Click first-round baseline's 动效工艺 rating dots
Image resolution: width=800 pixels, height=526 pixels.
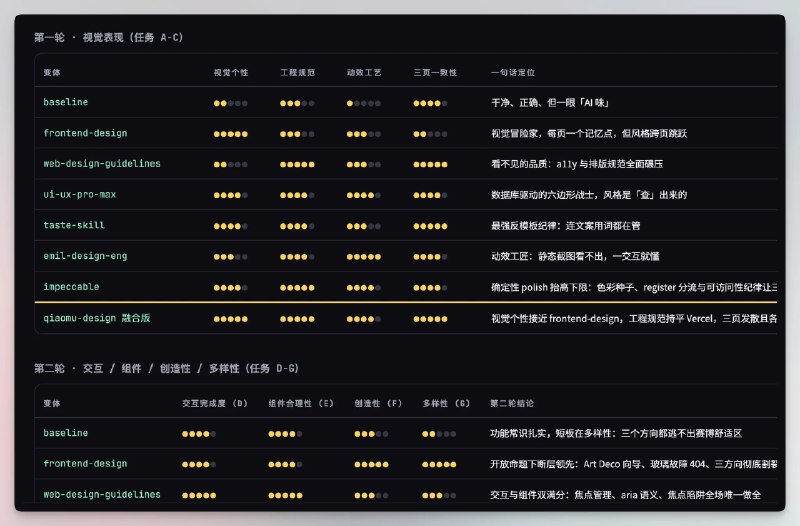pos(363,103)
